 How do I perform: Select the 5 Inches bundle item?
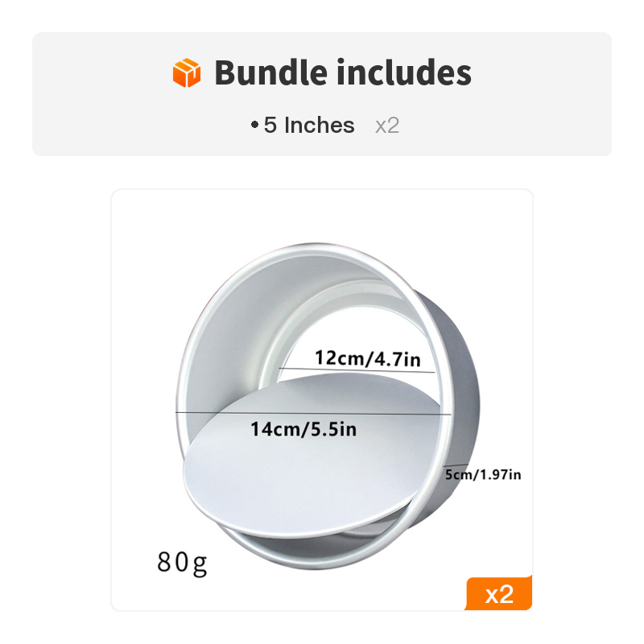[x=309, y=126]
